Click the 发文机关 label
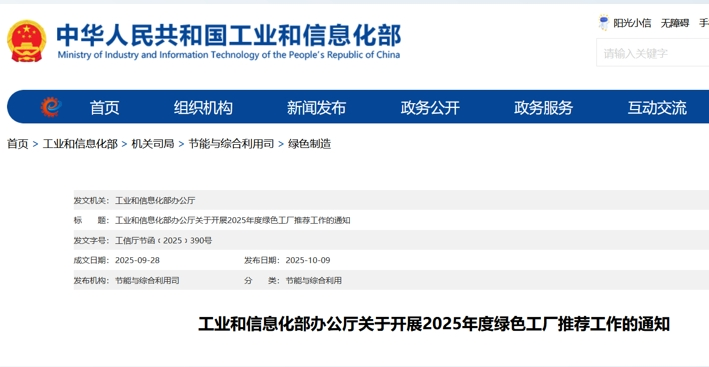709x367 pixels. tap(91, 200)
